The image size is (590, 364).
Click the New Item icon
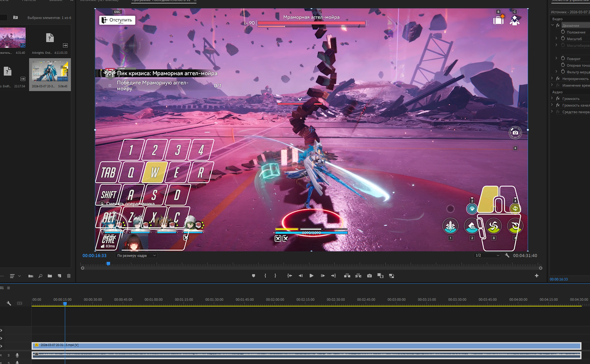click(x=59, y=276)
